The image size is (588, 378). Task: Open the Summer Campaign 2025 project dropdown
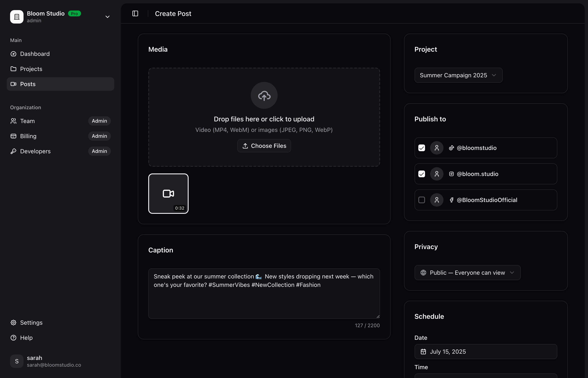458,75
